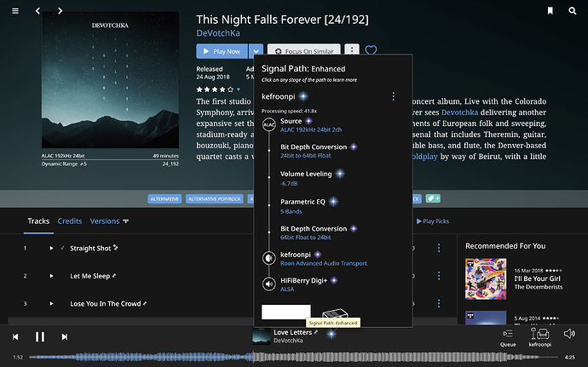Click the HiFiBerry Digi+ speaker icon

269,284
